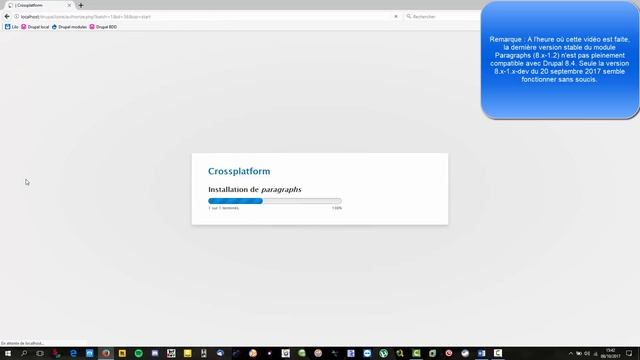
Task: Open the blue Word taskbar icon
Action: 482,353
